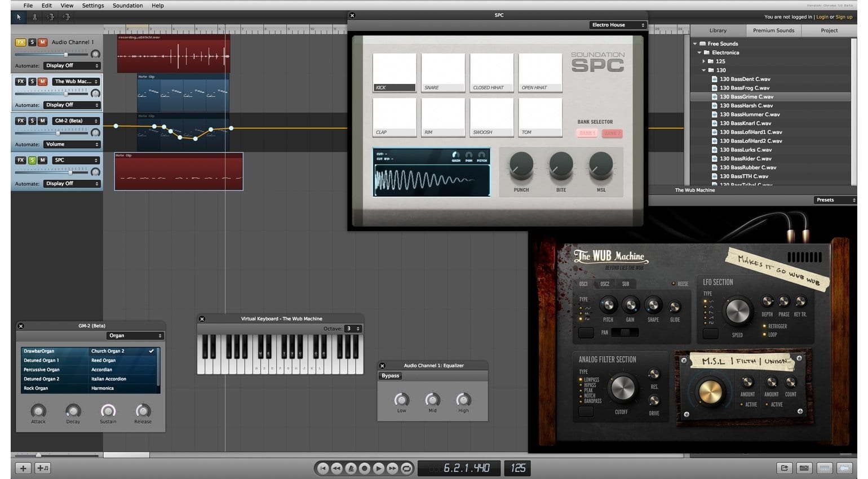Select 130 BassGrime C.wav sample
Viewport: 868px width, 479px height.
click(x=770, y=97)
